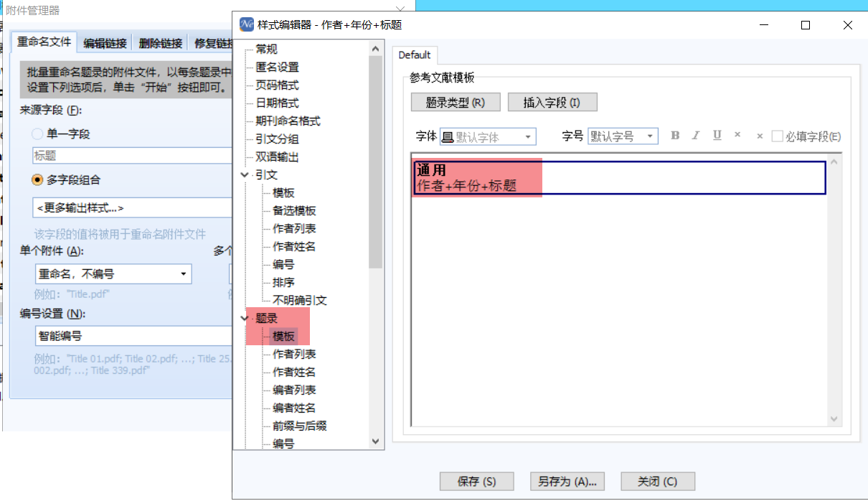Click the 作者+年份+标题 template text
This screenshot has height=501, width=868.
(466, 185)
